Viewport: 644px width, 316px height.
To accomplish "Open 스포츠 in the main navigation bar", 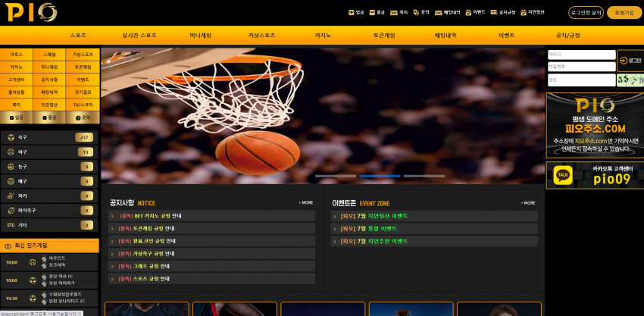I will pyautogui.click(x=78, y=36).
